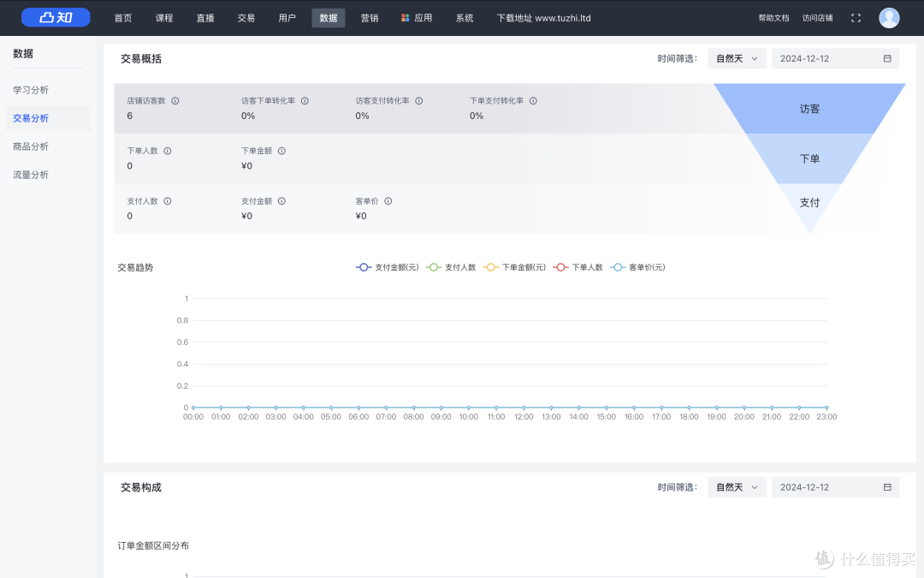Select 流量分析 in sidebar
924x578 pixels.
48,175
